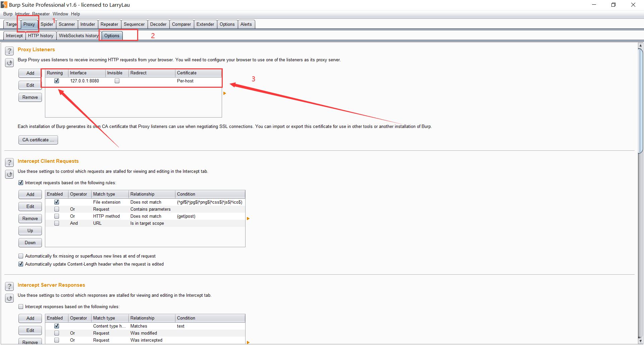Edit the selected client request rule
The height and width of the screenshot is (345, 644).
click(30, 206)
